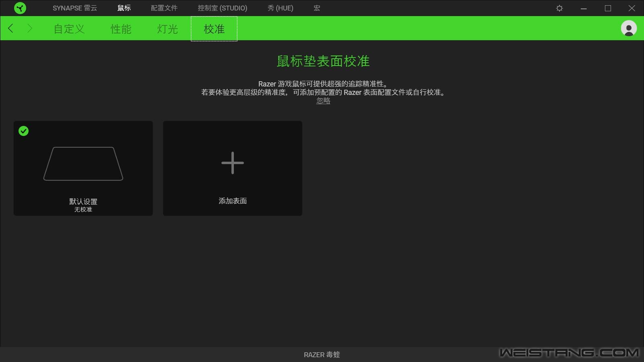The width and height of the screenshot is (644, 362).
Task: Select the 鼠标 top menu item
Action: [x=124, y=8]
